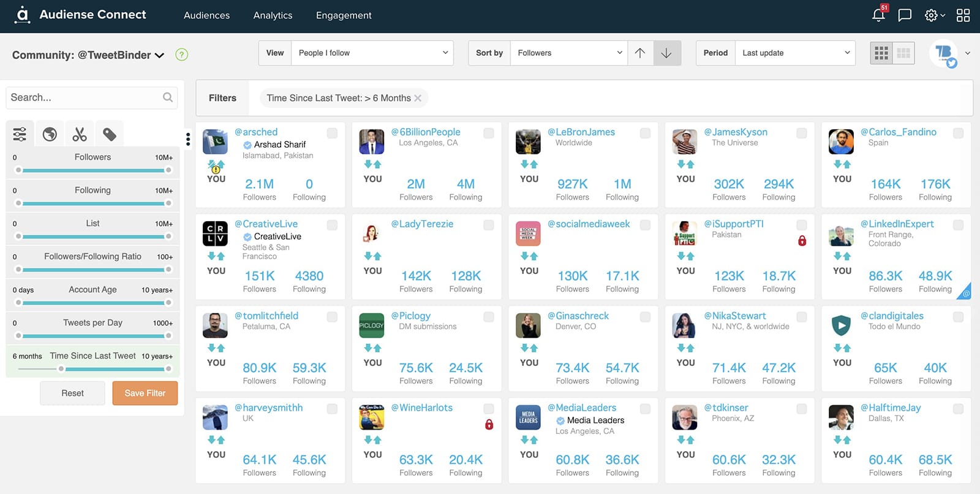Viewport: 980px width, 494px height.
Task: Tick the checkbox on @6BillionPeople card
Action: (x=489, y=133)
